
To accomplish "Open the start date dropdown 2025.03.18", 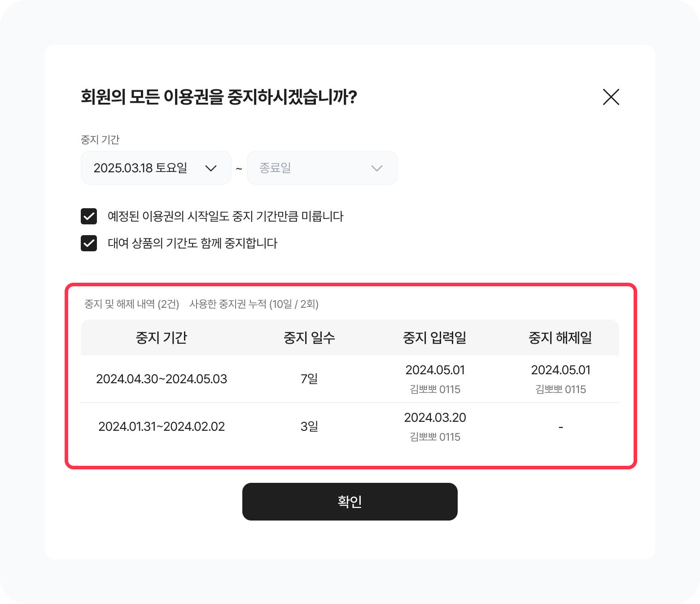I will (x=155, y=168).
